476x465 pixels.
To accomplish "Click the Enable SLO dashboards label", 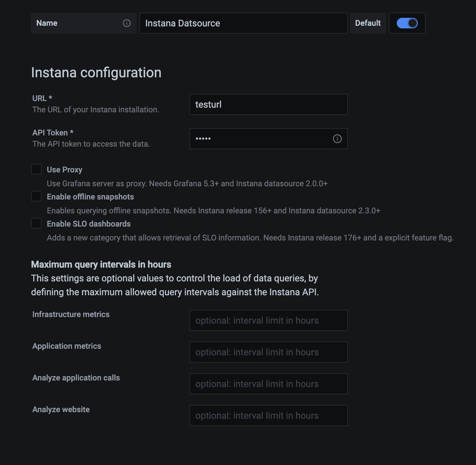I will [x=89, y=224].
